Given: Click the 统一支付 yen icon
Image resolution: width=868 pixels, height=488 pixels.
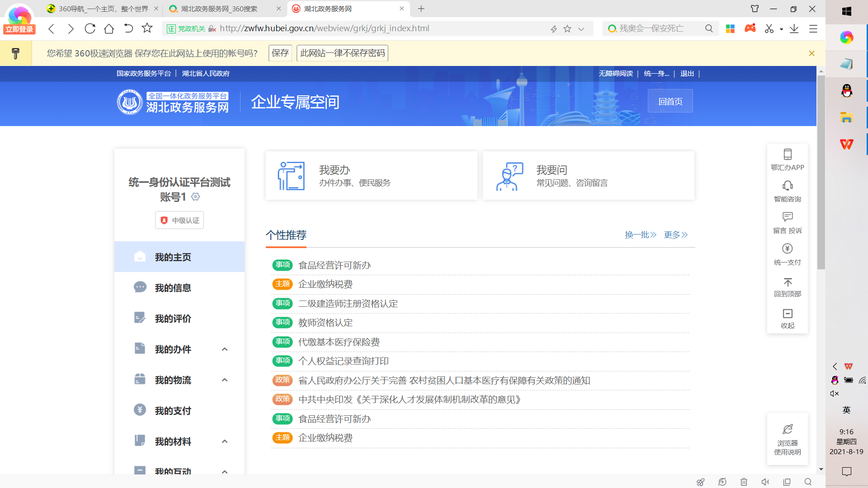Looking at the screenshot, I should 787,249.
